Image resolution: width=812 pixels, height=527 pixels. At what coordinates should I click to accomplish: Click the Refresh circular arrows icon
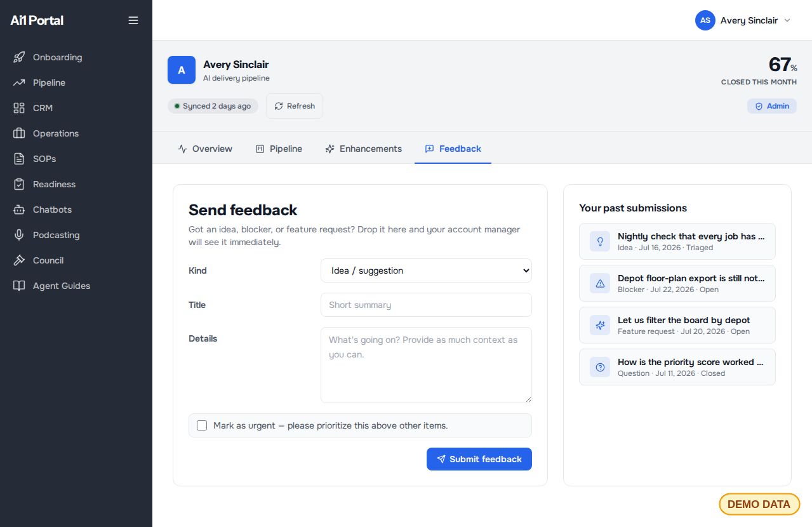pyautogui.click(x=279, y=106)
